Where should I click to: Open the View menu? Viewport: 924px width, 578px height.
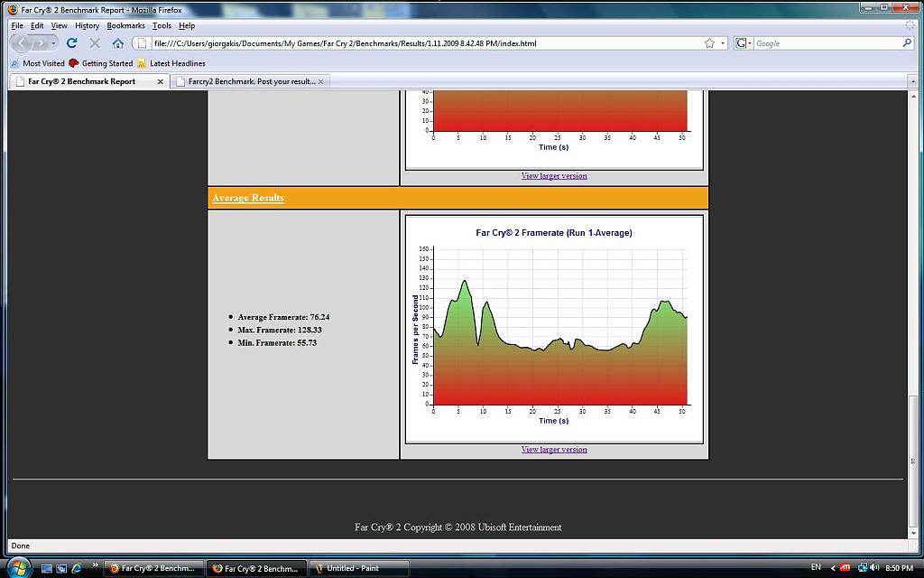[x=59, y=26]
